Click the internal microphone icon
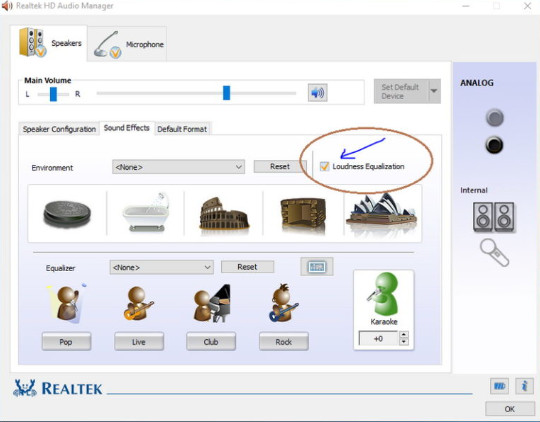Viewport: 540px width, 422px height. coord(494,253)
